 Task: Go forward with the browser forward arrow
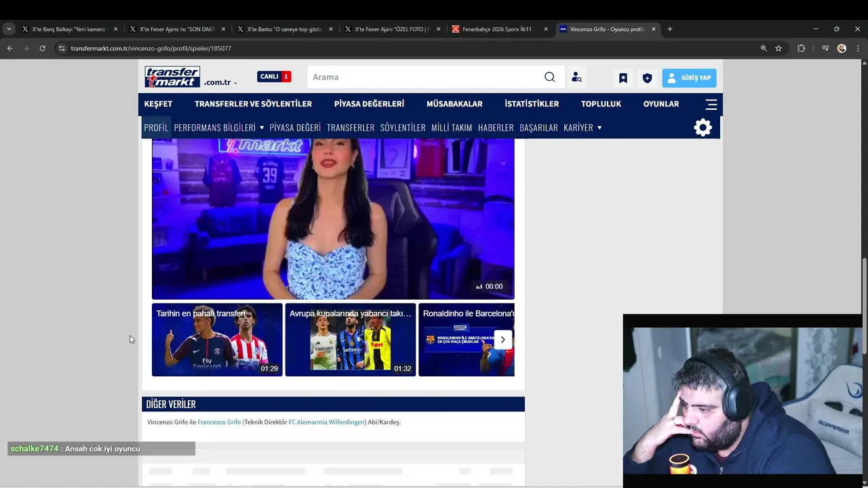click(x=26, y=48)
